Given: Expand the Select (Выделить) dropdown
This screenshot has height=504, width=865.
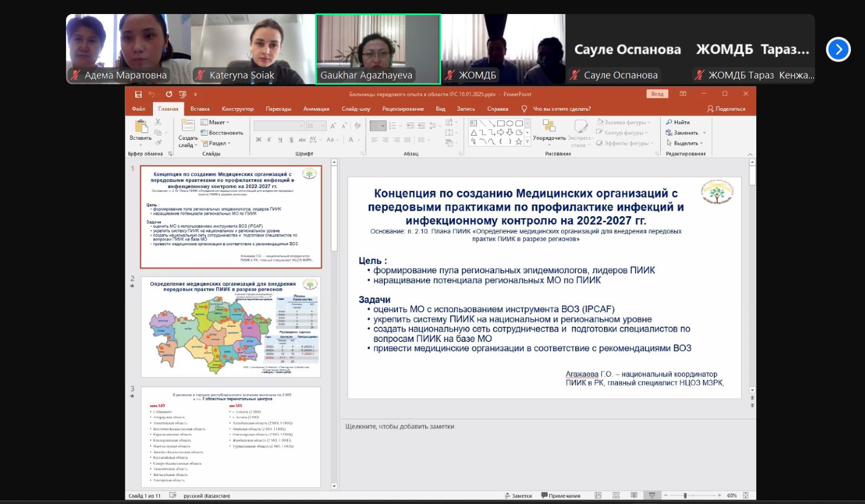Looking at the screenshot, I should 685,143.
